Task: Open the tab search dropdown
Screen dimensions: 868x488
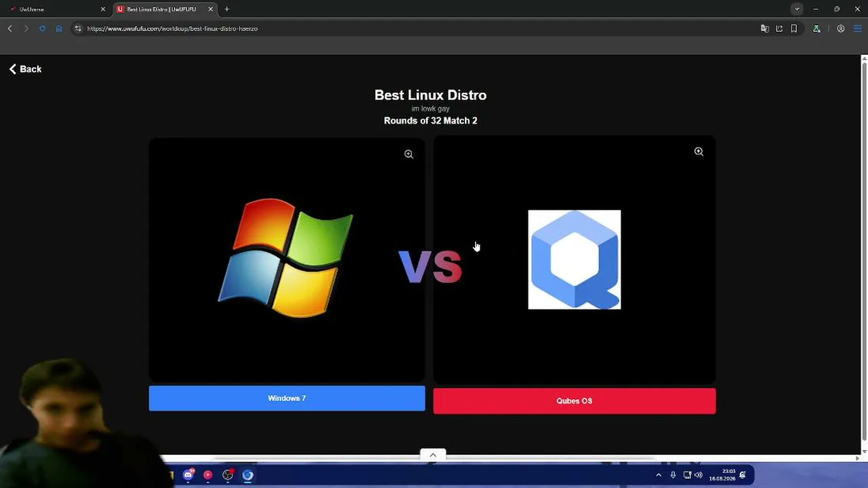Action: (797, 9)
